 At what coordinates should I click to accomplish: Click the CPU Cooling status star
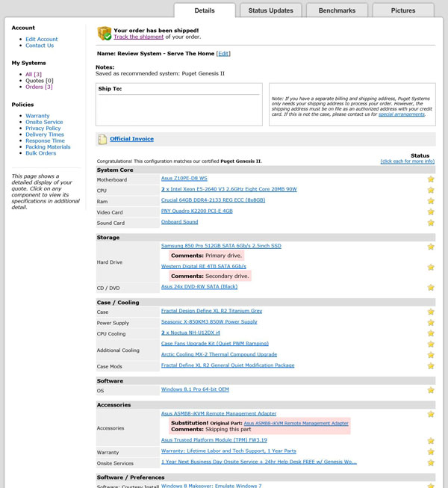tap(431, 333)
